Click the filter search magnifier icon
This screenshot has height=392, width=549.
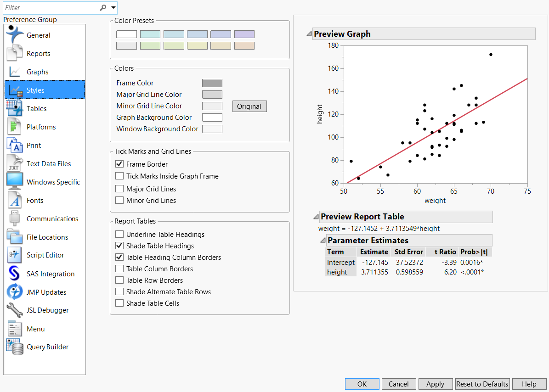[103, 7]
